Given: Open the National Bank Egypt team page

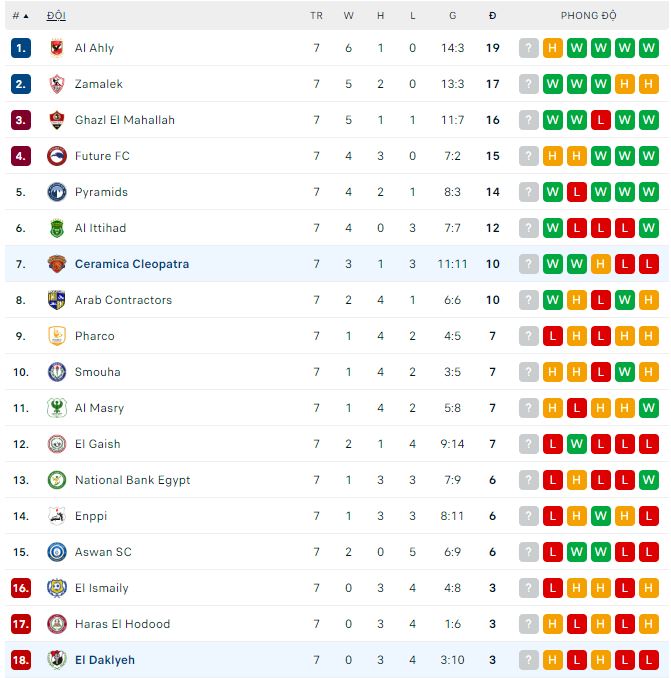Looking at the screenshot, I should pos(132,480).
